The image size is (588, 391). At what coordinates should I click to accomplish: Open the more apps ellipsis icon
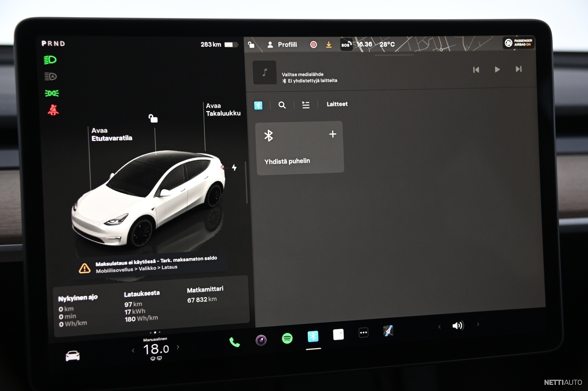(363, 332)
